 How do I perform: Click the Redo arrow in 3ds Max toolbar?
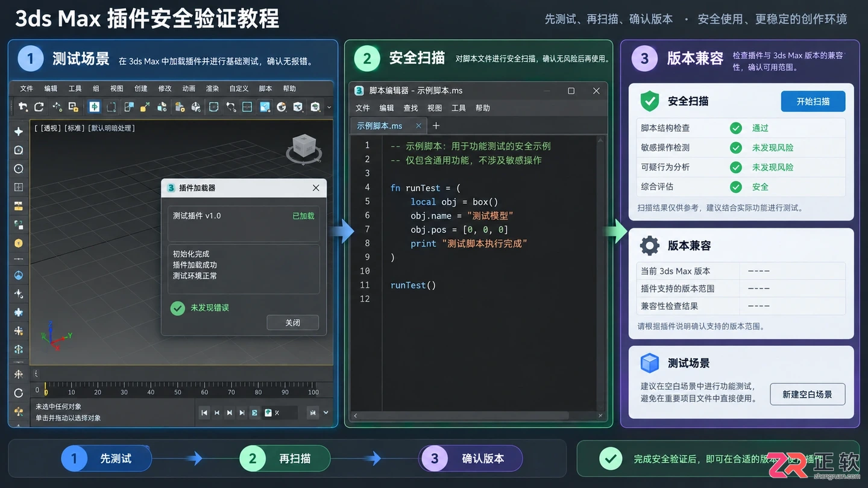click(x=39, y=107)
